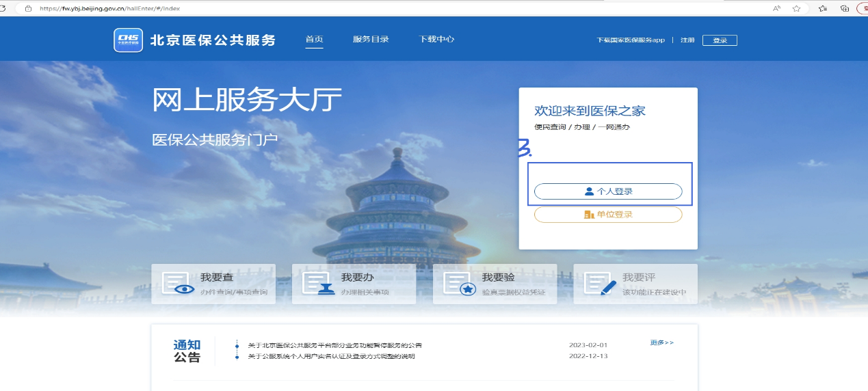Click the CHS medical insurance logo
The height and width of the screenshot is (391, 868).
[x=128, y=40]
